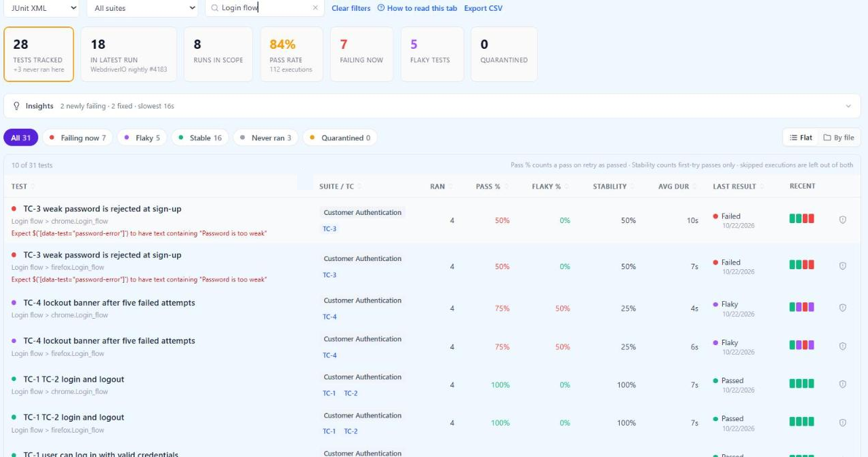Screen dimensions: 868x457
Task: Switch to Flat list view
Action: [x=800, y=138]
